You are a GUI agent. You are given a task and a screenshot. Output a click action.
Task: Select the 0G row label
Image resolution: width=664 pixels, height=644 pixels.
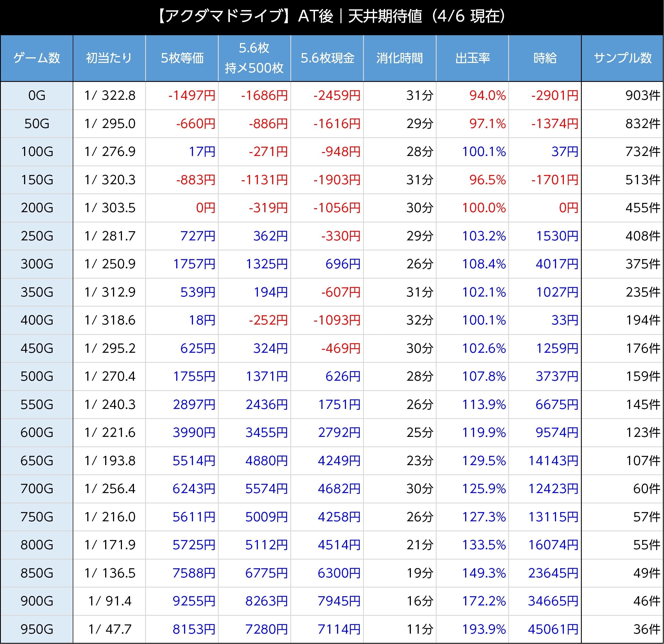(x=37, y=96)
